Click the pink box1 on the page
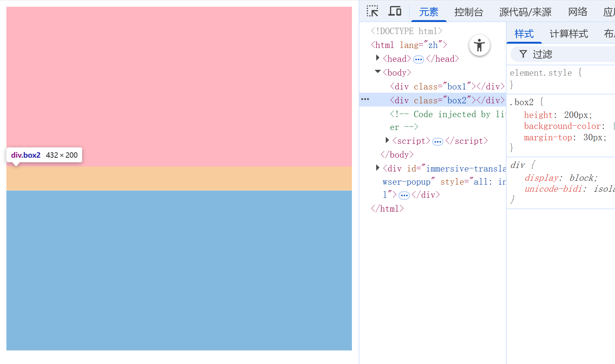Screen dimensions: 615x364 click(179, 87)
